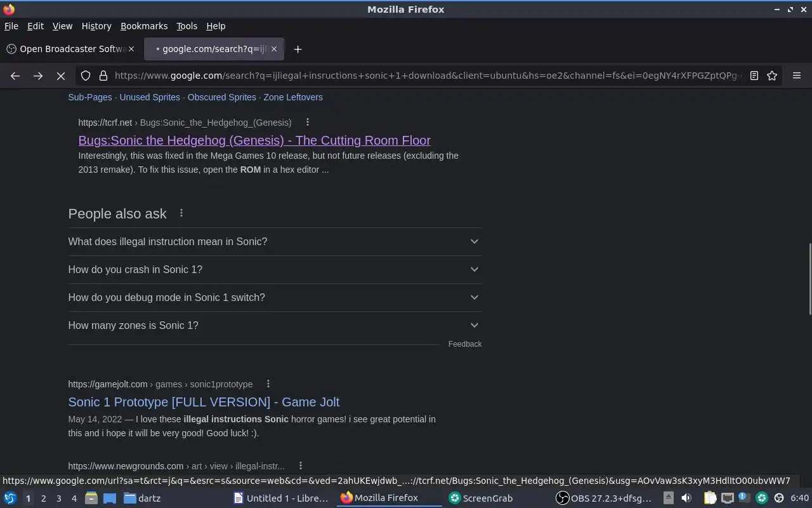Follow the Obscured Sprites link
The height and width of the screenshot is (508, 812).
pos(222,97)
